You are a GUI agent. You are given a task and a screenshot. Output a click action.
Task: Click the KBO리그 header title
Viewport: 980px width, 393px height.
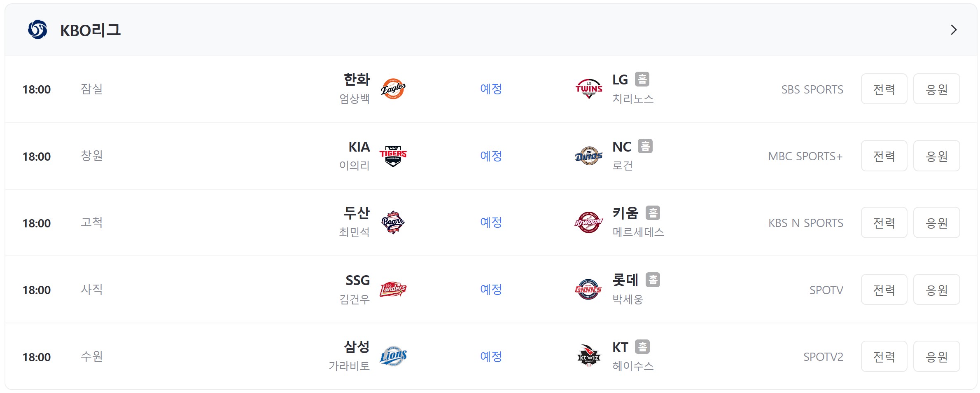[x=90, y=30]
